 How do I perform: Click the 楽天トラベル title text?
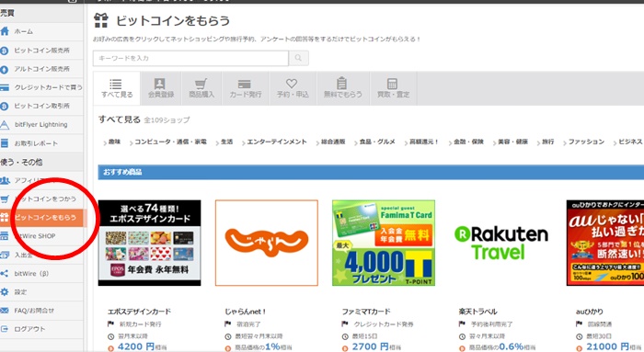478,312
